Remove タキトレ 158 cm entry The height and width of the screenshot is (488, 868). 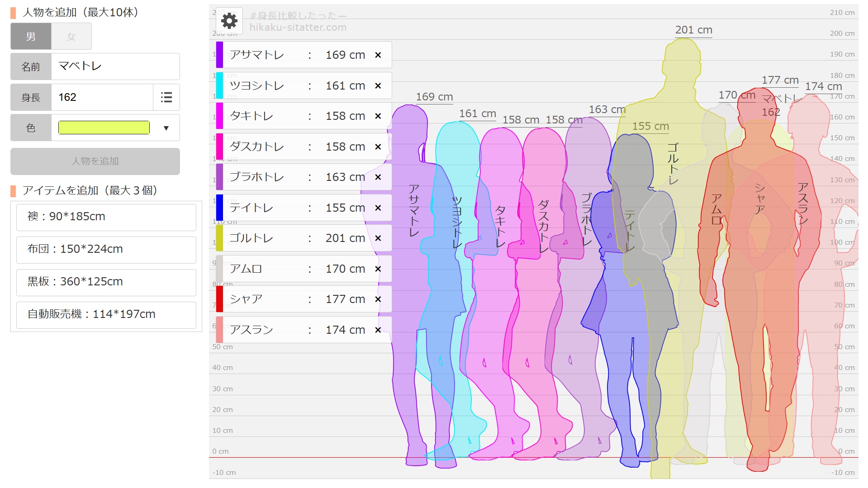point(378,116)
